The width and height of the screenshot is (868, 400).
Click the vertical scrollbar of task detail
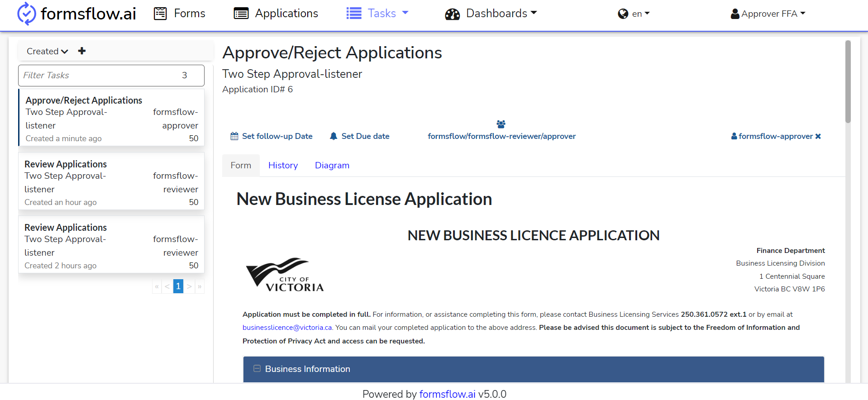click(x=848, y=81)
